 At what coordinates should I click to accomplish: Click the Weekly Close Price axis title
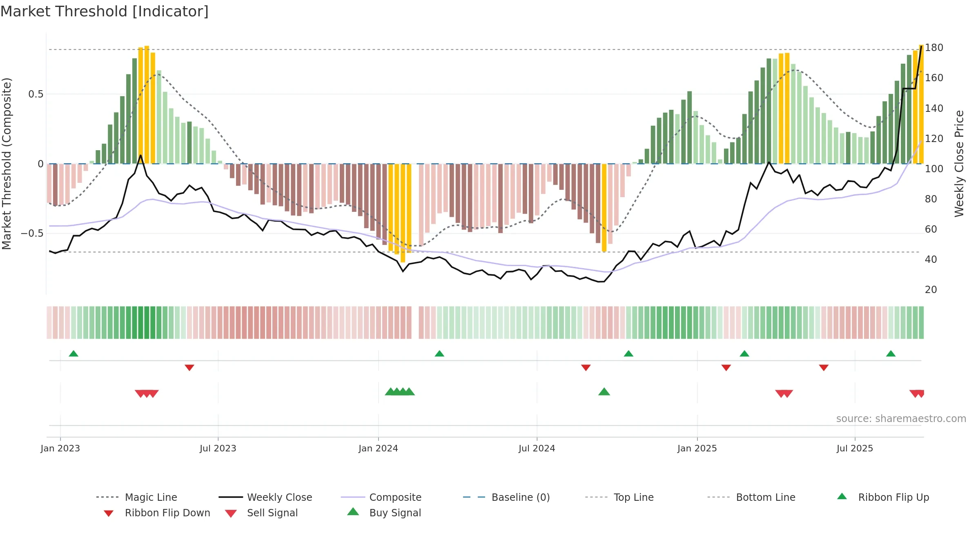(x=959, y=163)
